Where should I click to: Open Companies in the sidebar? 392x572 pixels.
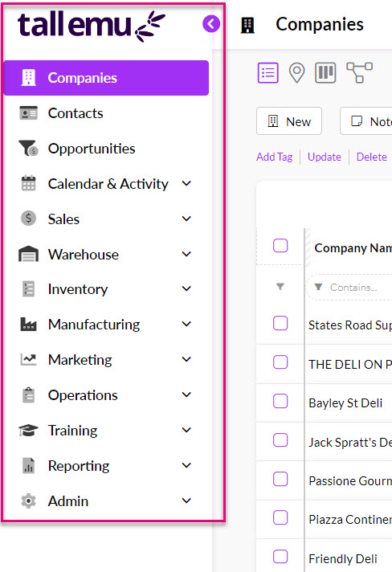click(x=106, y=78)
